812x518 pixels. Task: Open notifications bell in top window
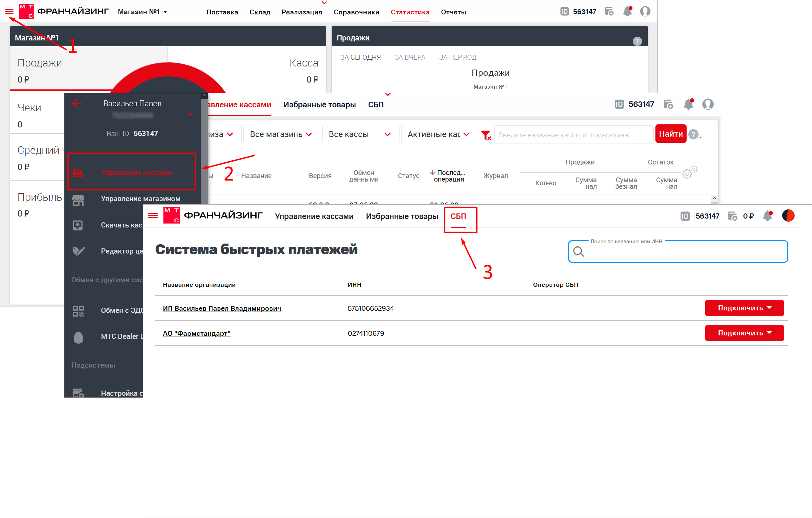(627, 11)
